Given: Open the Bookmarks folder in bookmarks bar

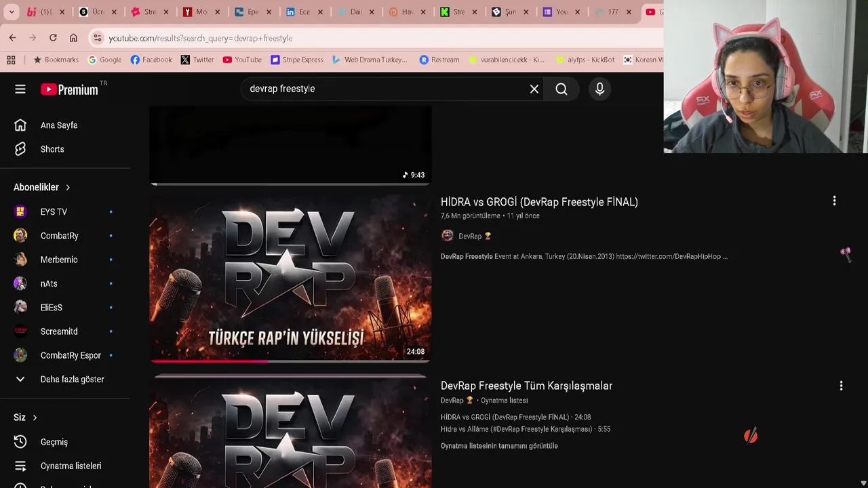Looking at the screenshot, I should [56, 60].
